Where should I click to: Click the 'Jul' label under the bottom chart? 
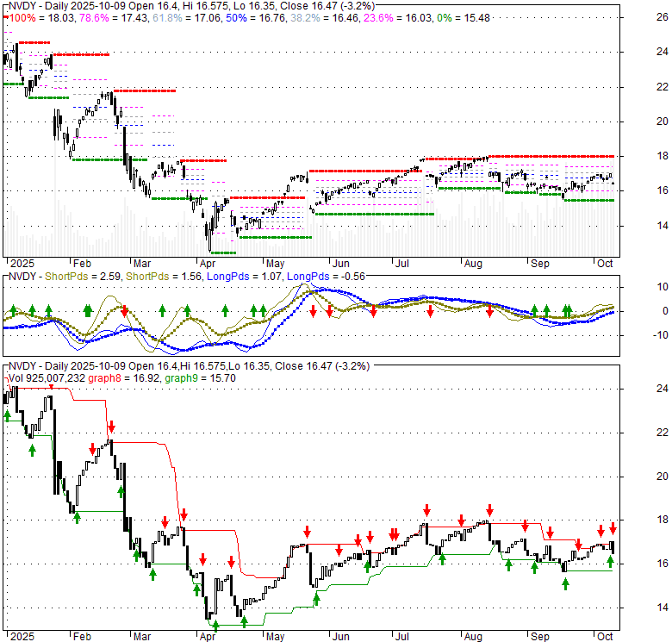pos(401,637)
